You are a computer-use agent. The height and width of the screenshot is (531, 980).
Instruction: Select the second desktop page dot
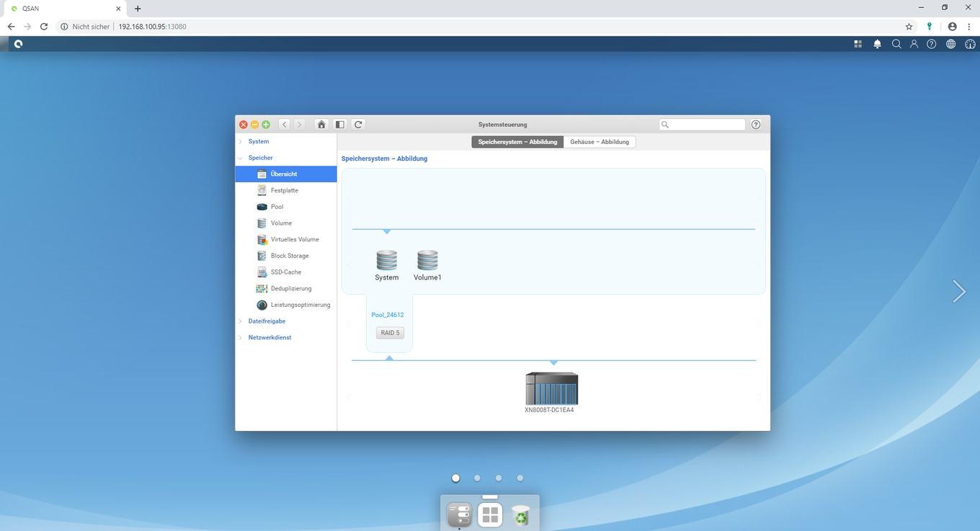[477, 478]
